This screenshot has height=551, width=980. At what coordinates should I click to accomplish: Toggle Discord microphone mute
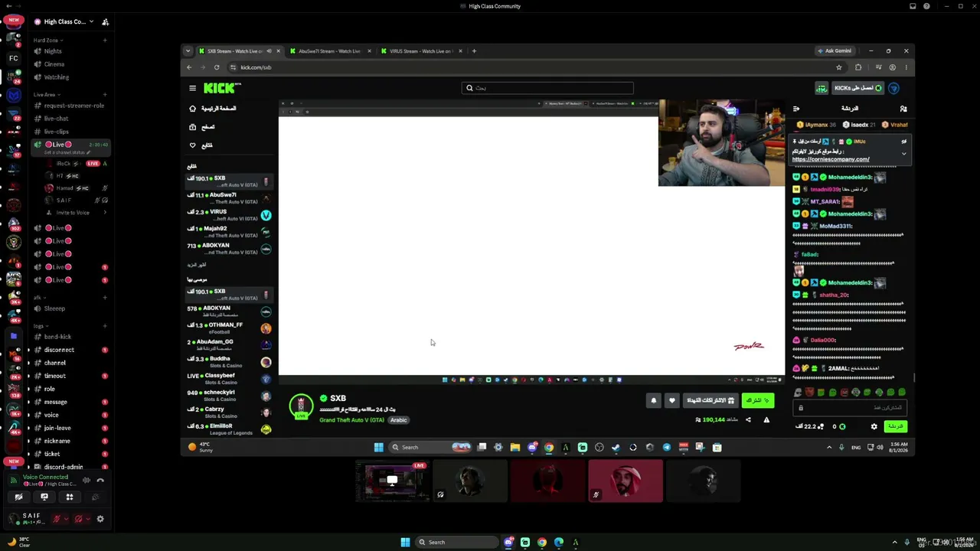click(56, 519)
